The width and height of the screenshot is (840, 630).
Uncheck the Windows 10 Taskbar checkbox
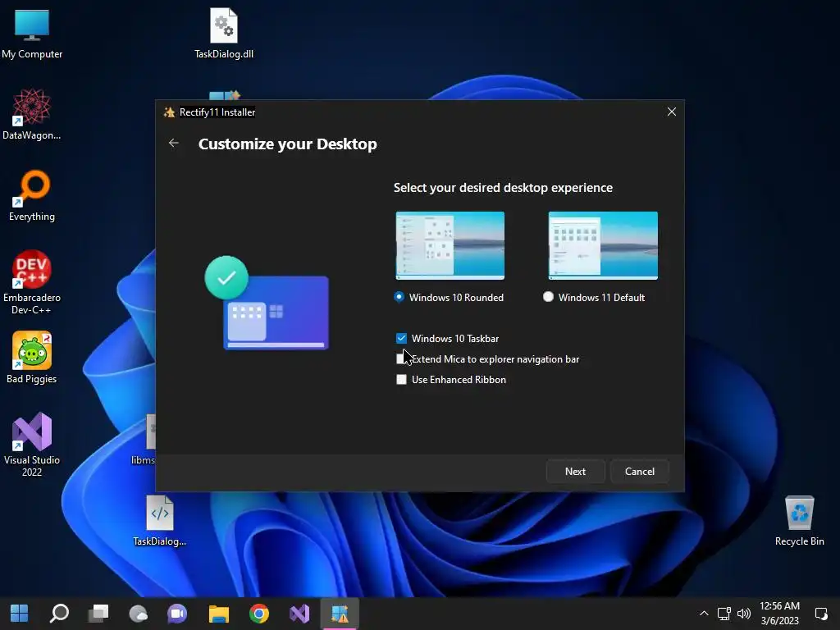tap(401, 338)
